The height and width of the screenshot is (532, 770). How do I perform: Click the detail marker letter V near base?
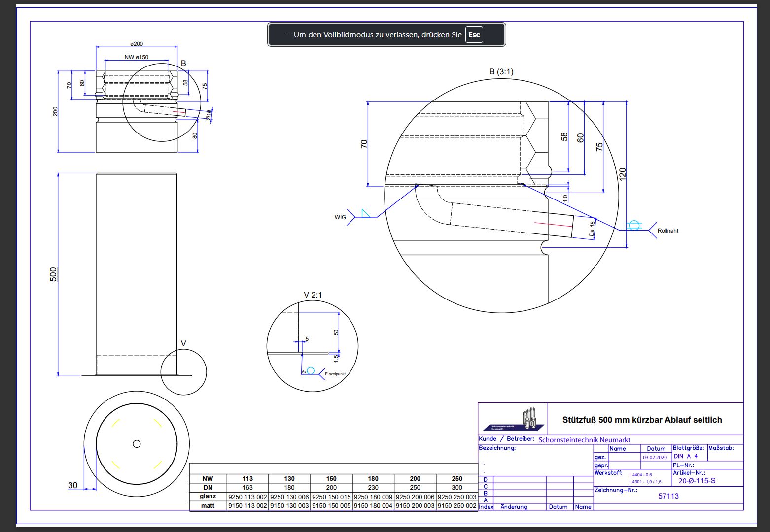[183, 344]
